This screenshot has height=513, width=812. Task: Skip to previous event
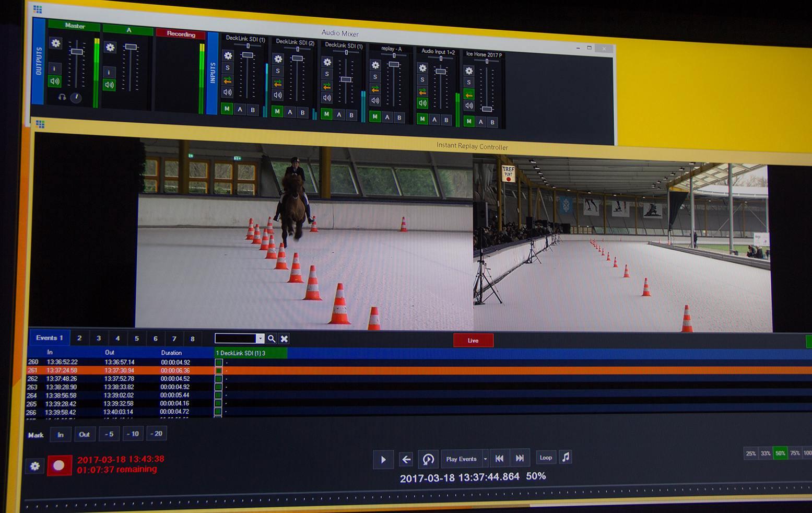click(x=499, y=458)
